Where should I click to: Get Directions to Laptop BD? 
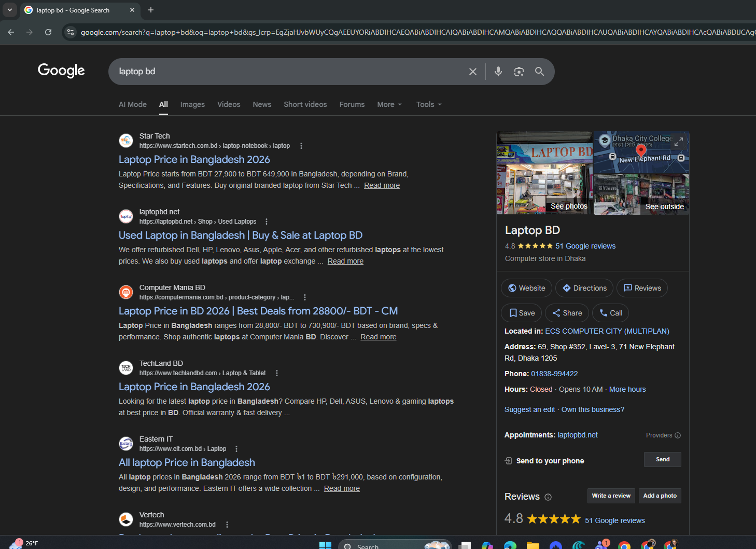(x=584, y=288)
